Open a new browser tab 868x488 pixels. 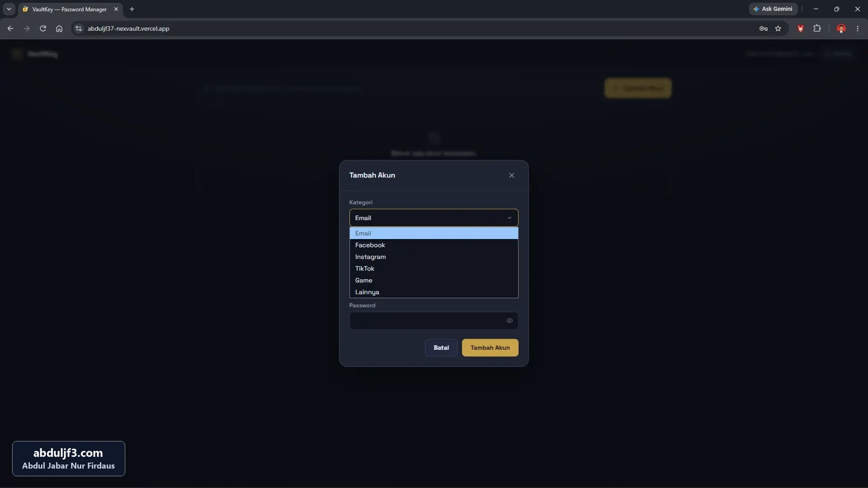point(132,9)
